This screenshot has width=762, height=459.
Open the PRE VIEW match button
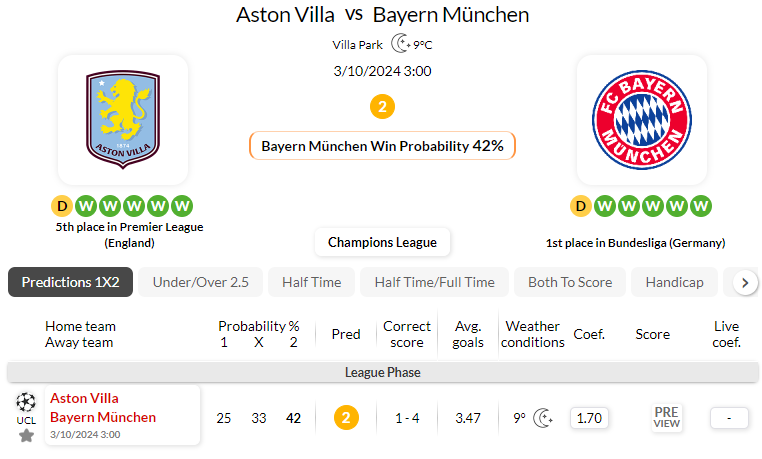(x=666, y=417)
